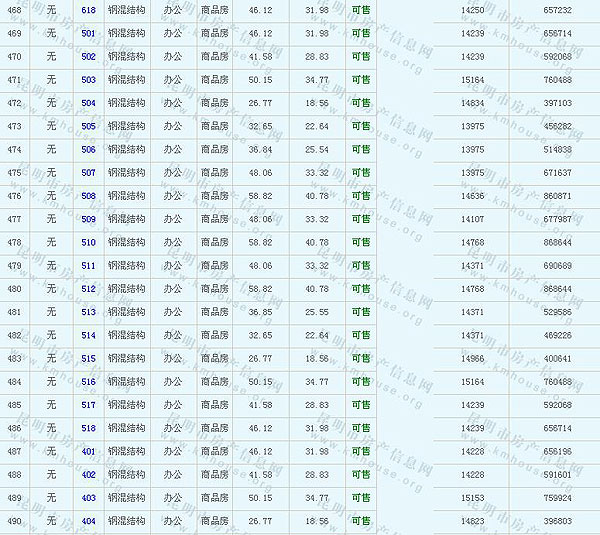Select 钢混结构 cell in row 481
The image size is (600, 535).
pos(126,312)
